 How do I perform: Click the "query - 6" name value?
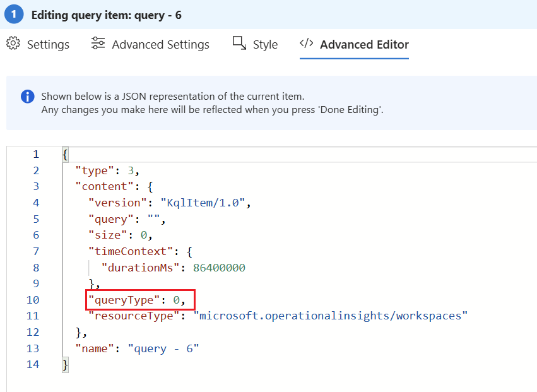click(x=163, y=348)
